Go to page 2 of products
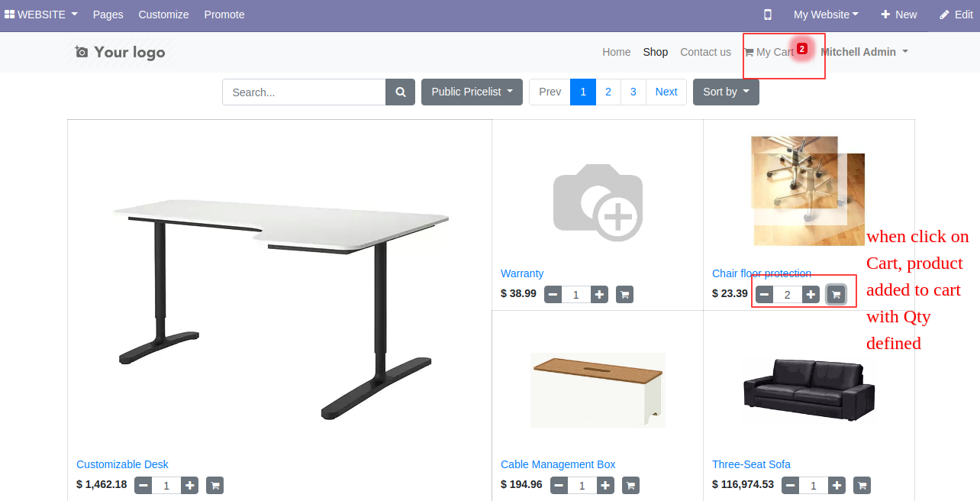Viewport: 980px width, 501px height. coord(608,92)
